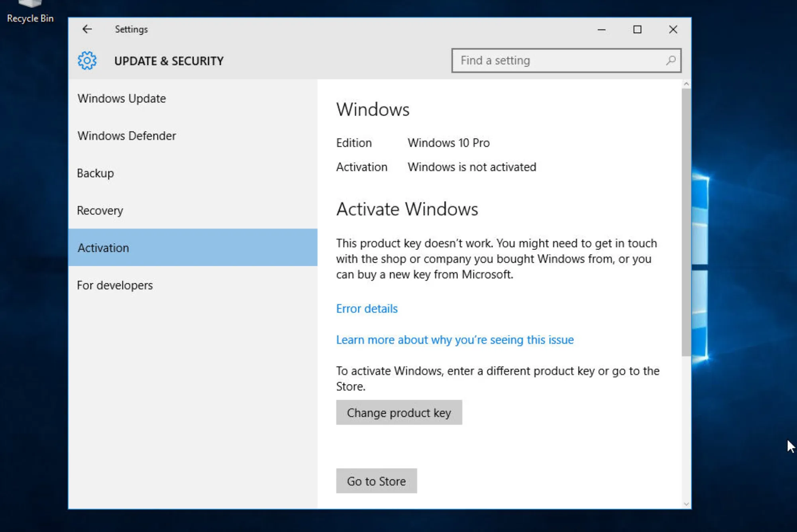Screen dimensions: 797x532
Task: Open Error details link
Action: (x=367, y=308)
